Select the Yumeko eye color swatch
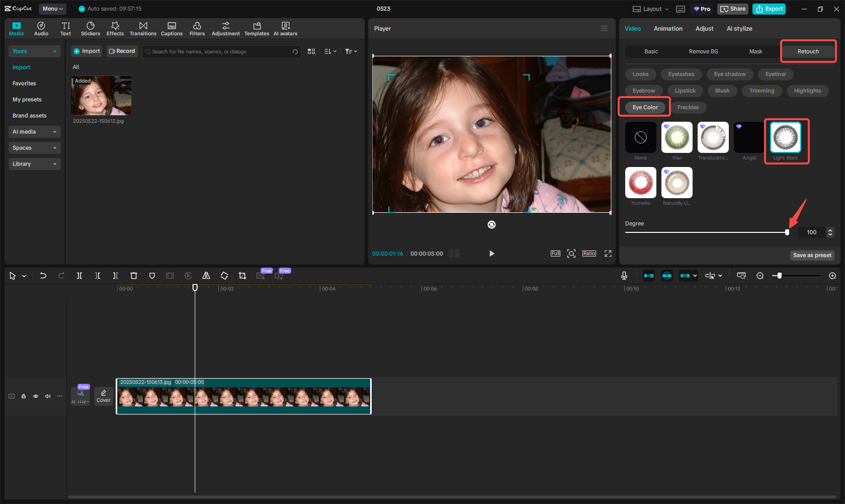This screenshot has height=504, width=845. pos(641,183)
